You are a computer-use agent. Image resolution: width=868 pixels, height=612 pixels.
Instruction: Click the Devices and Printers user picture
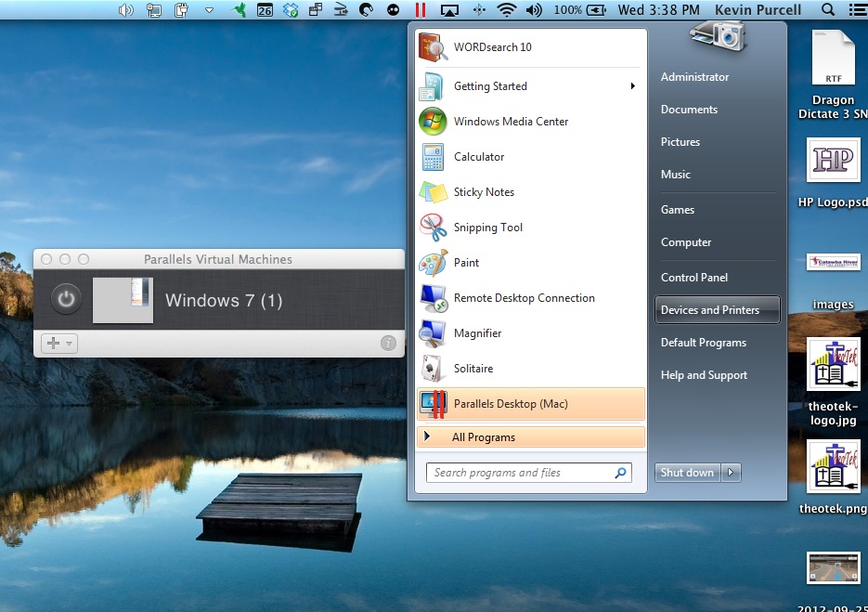pyautogui.click(x=719, y=36)
